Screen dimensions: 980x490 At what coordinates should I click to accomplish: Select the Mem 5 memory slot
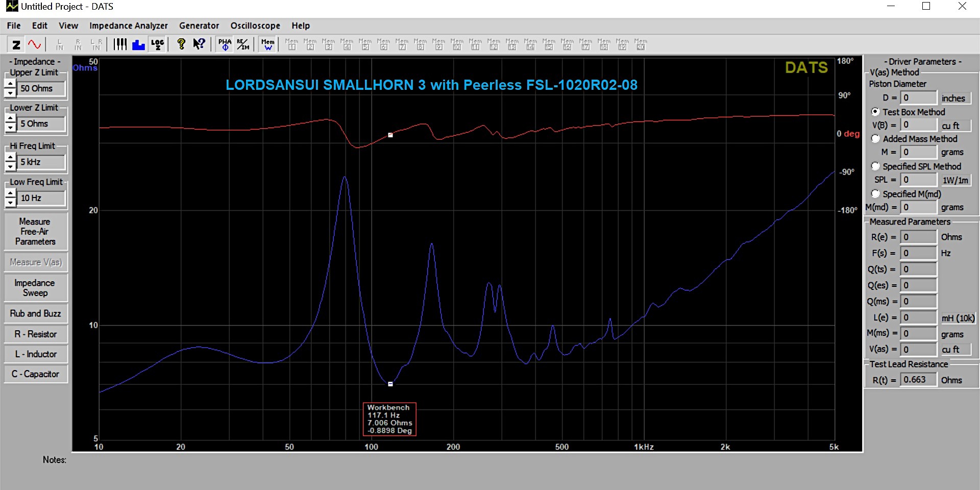tap(365, 44)
